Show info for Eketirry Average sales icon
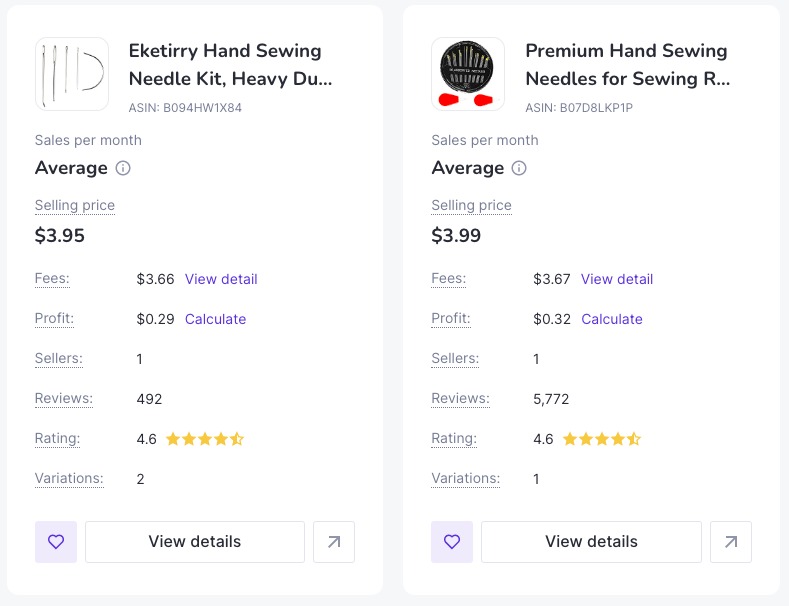 [x=123, y=168]
